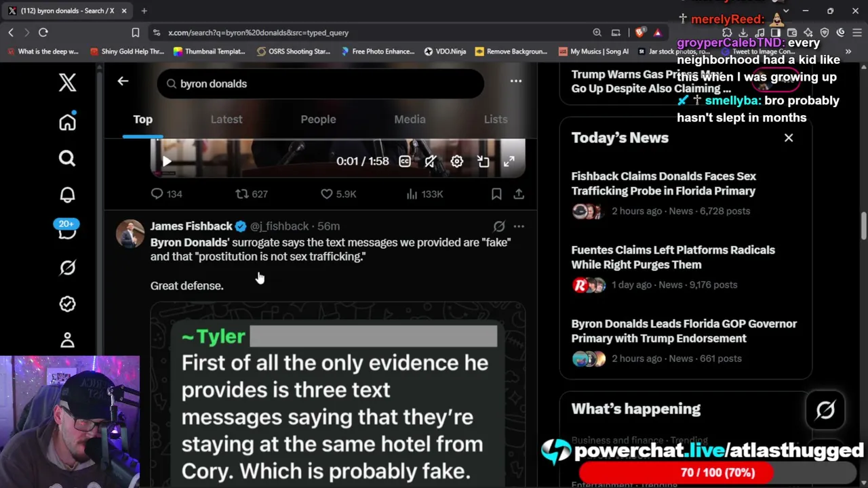Switch to the Latest tab
Image resolution: width=868 pixels, height=488 pixels.
(x=226, y=119)
